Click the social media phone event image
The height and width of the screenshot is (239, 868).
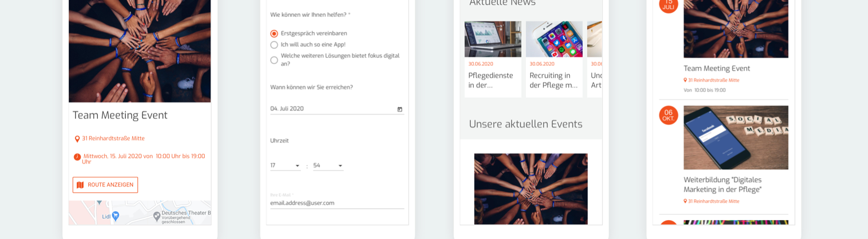[735, 137]
